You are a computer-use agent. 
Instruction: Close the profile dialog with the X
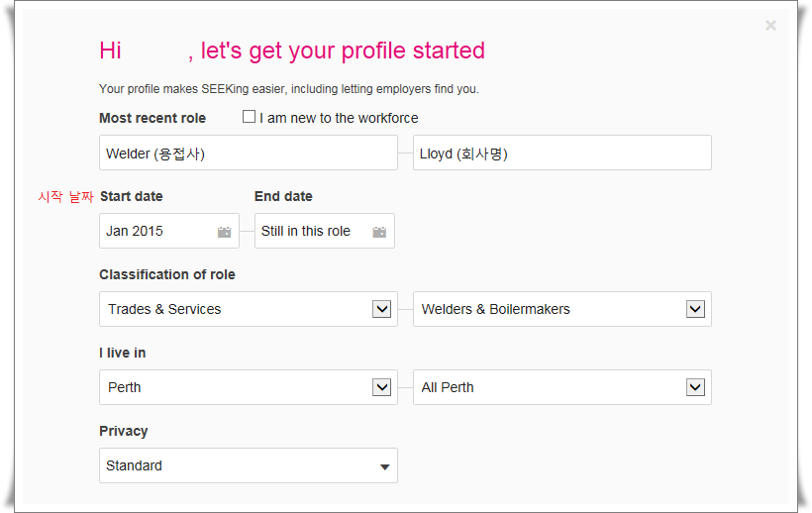[770, 26]
